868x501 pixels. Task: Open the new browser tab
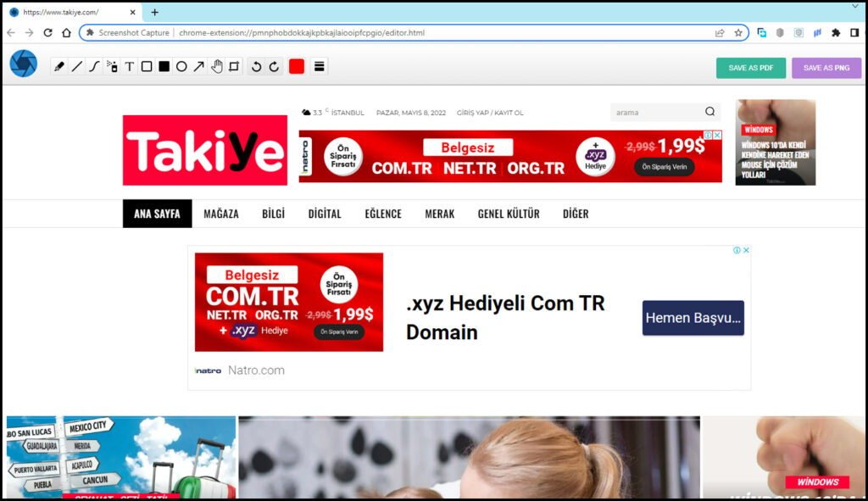[x=154, y=12]
